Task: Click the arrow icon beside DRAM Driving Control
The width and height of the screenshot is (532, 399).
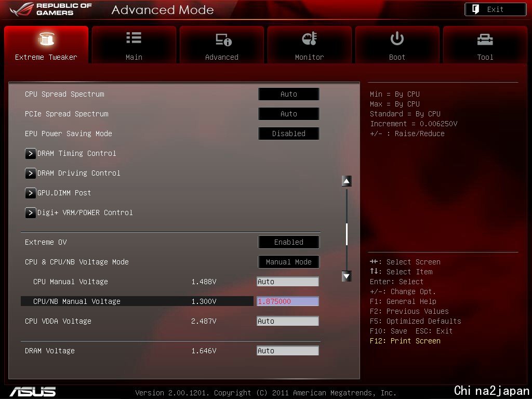Action: point(30,173)
